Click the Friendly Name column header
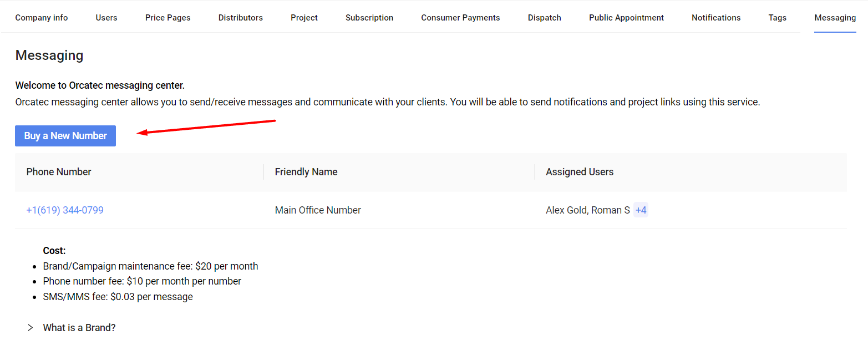Image resolution: width=868 pixels, height=355 pixels. 306,172
